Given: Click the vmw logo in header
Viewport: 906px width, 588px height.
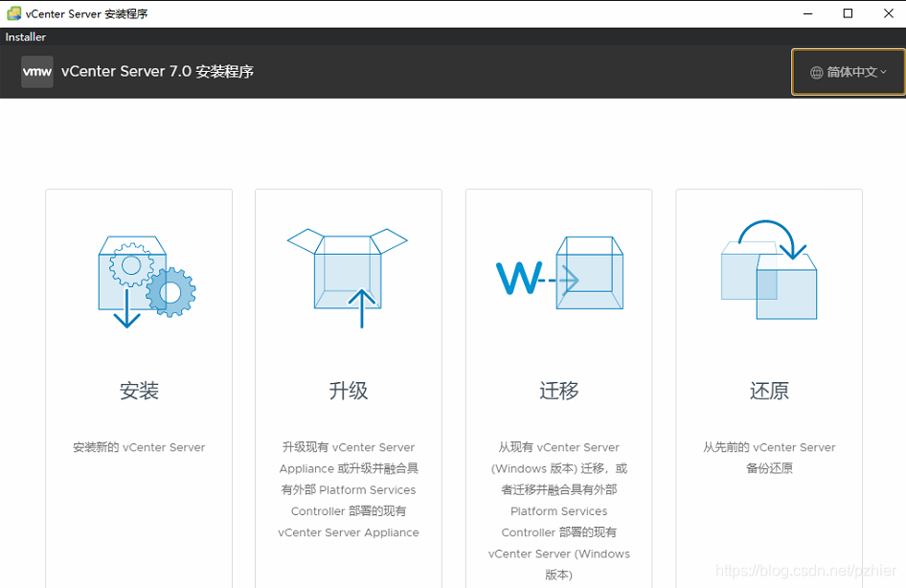Looking at the screenshot, I should tap(37, 72).
